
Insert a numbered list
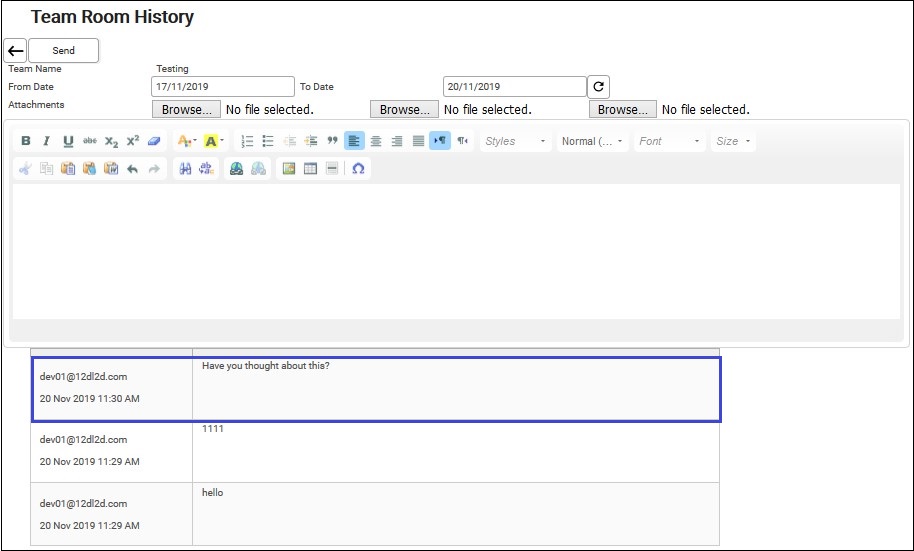coord(247,141)
